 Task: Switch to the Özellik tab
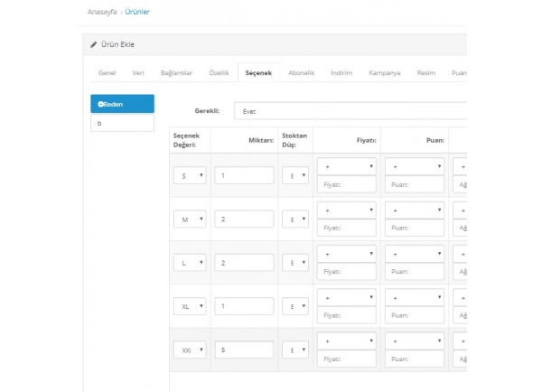(x=219, y=73)
